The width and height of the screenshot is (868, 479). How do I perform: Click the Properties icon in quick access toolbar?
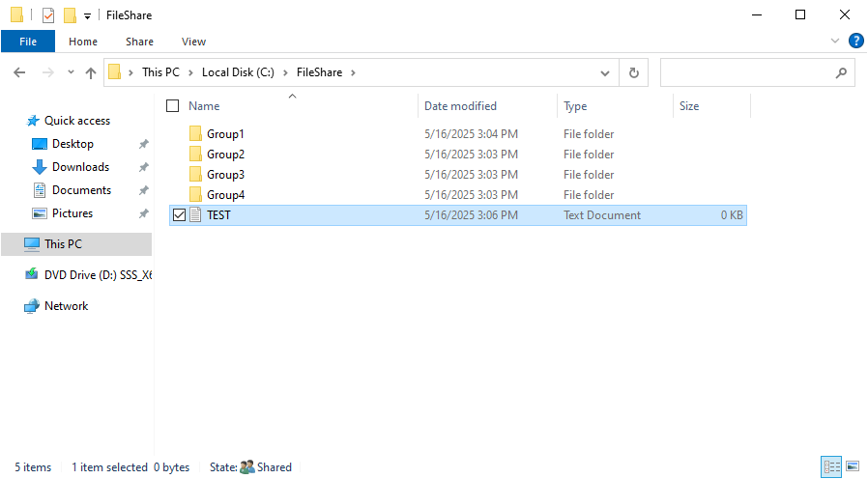pos(48,14)
